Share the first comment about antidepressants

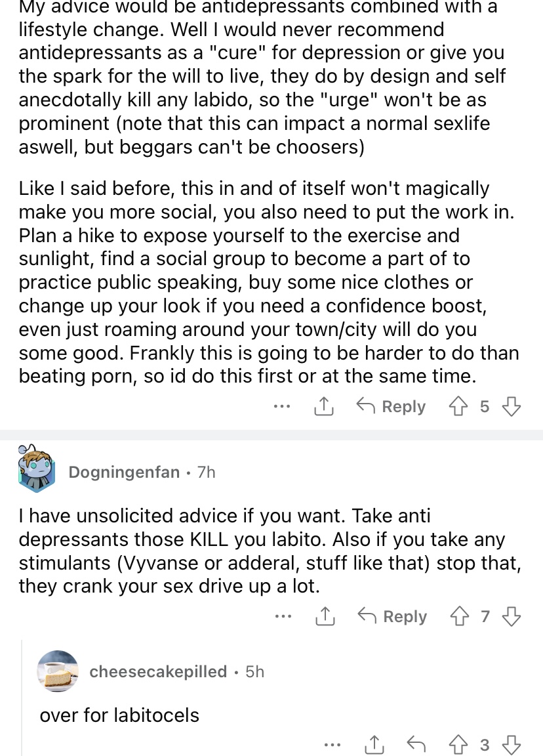click(x=324, y=406)
